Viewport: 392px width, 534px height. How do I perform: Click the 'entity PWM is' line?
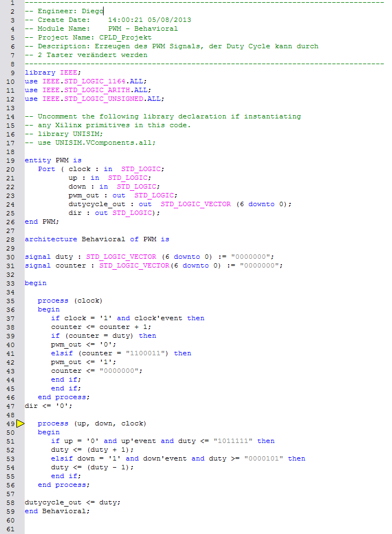53,161
